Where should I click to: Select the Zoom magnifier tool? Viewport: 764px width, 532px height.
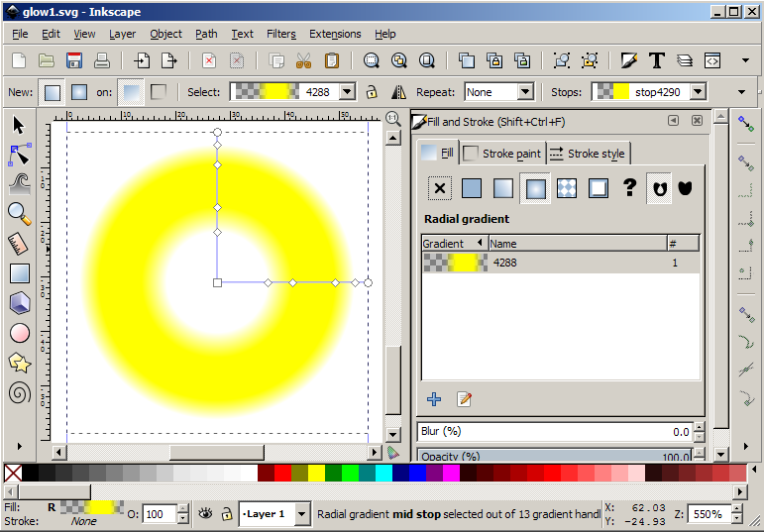tap(19, 212)
